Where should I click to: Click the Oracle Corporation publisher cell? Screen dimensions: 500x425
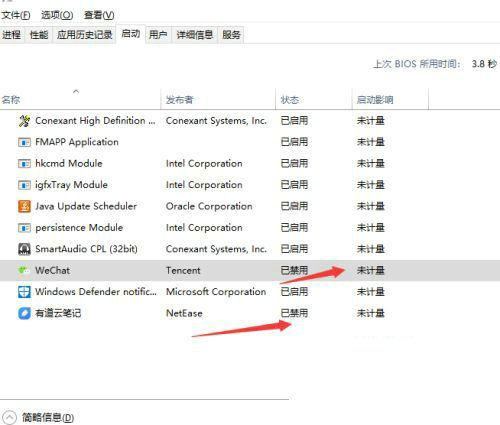[x=209, y=206]
